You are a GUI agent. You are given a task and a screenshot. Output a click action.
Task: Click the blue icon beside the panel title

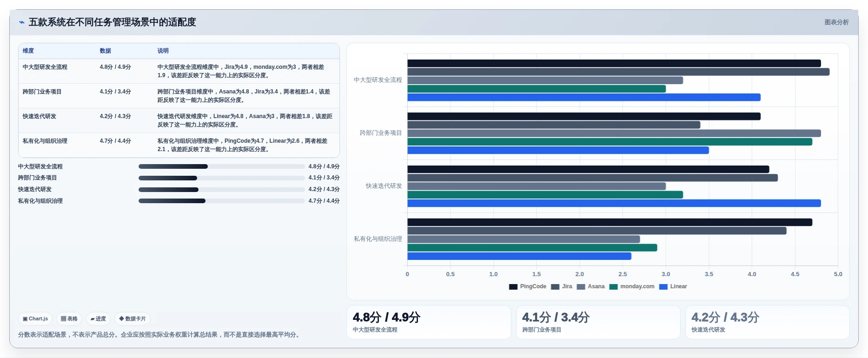click(21, 22)
